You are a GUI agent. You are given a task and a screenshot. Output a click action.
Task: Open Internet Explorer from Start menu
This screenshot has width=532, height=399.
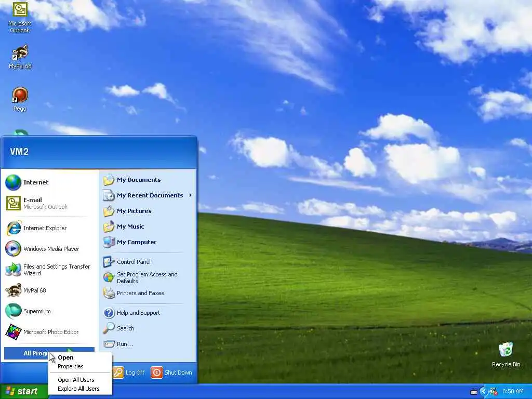tap(49, 228)
